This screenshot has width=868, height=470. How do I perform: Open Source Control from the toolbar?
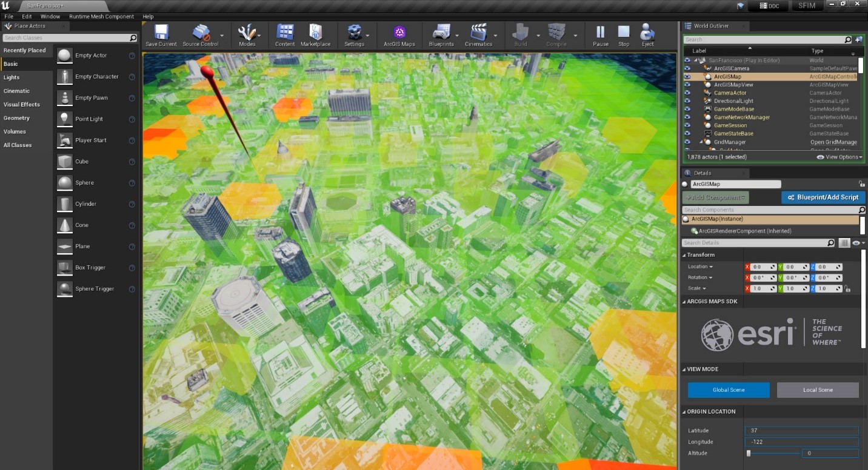[200, 35]
